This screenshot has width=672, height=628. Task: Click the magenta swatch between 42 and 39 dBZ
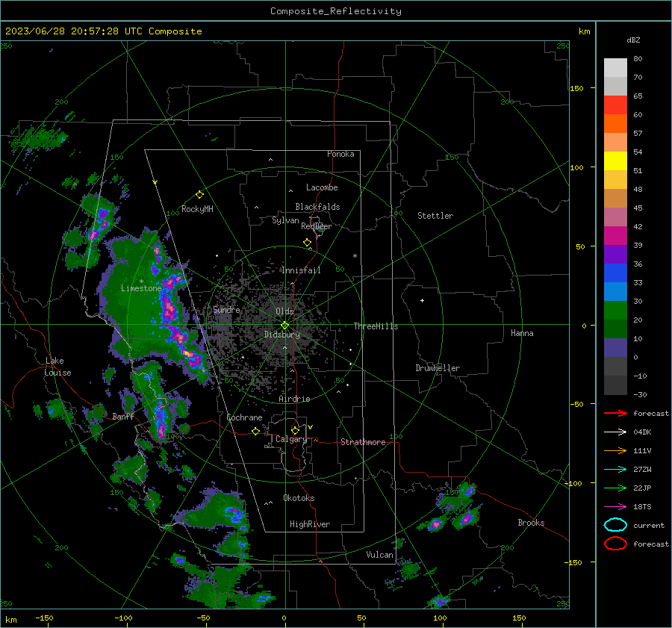tap(615, 235)
